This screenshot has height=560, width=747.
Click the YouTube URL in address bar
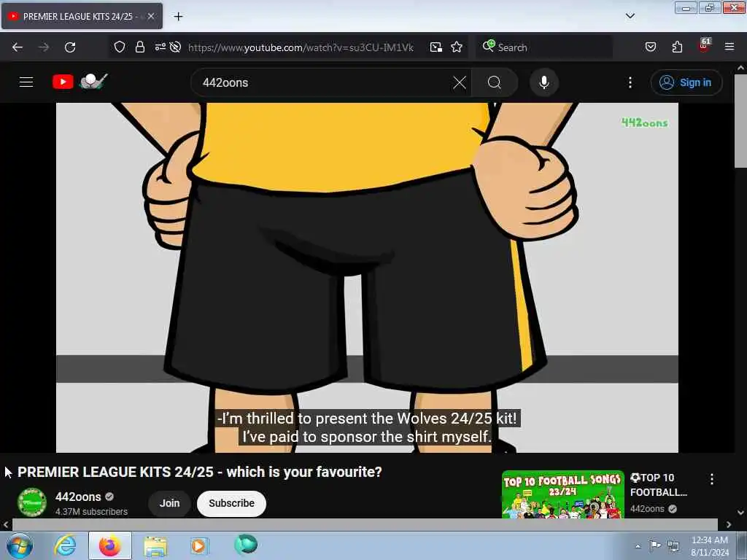(x=301, y=47)
